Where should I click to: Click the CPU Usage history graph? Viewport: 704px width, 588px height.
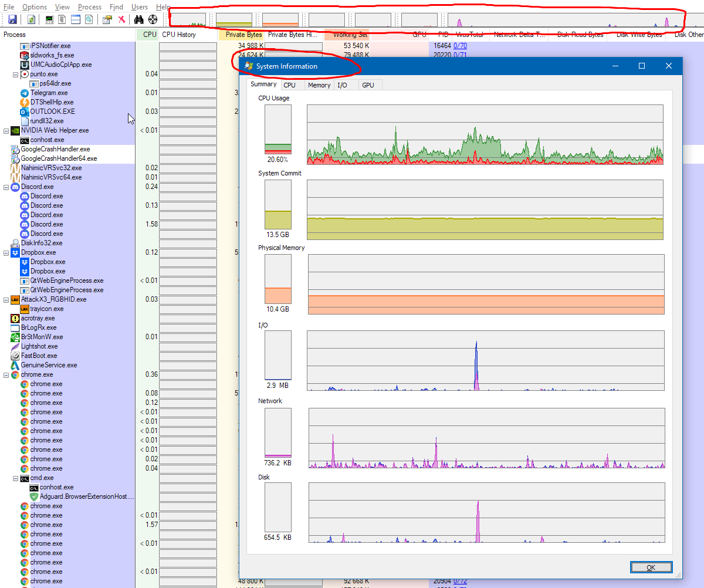point(485,134)
